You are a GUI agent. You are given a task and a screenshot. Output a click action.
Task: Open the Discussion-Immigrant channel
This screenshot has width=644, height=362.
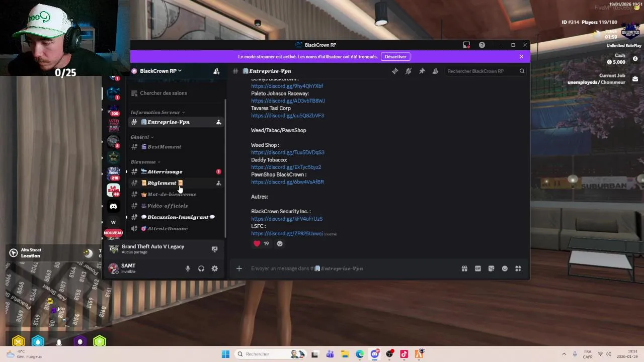[x=176, y=217]
